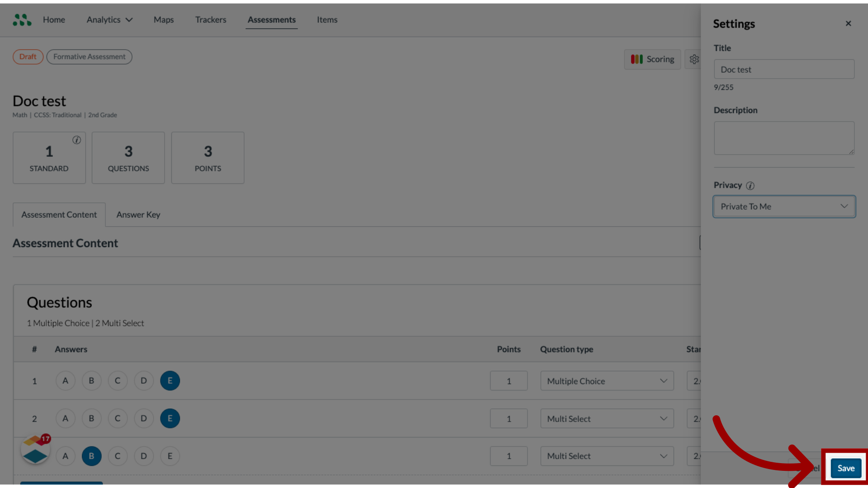This screenshot has height=488, width=868.
Task: Toggle answer A in third question row
Action: click(x=65, y=456)
